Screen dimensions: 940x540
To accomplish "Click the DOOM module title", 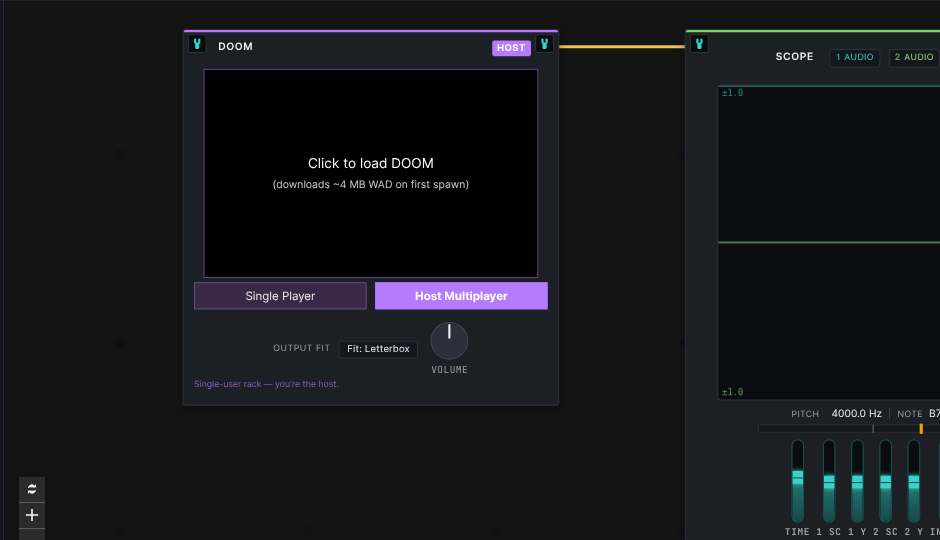I will (235, 47).
